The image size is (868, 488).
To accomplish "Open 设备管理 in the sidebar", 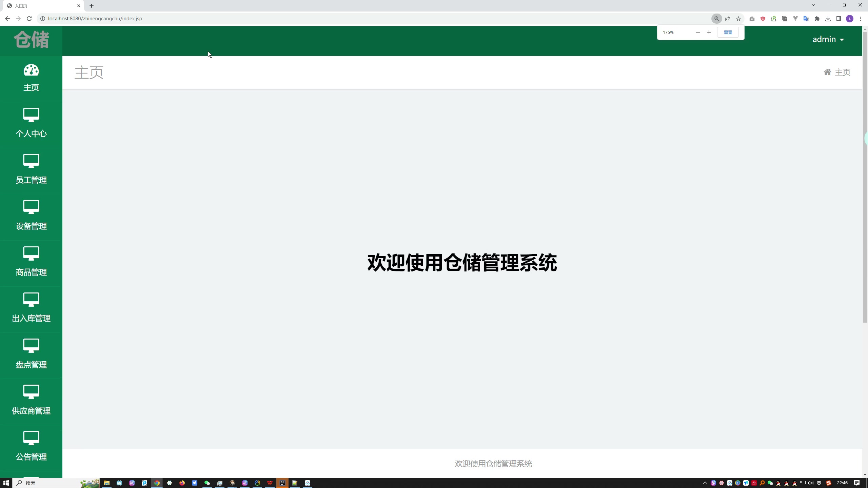I will click(31, 216).
